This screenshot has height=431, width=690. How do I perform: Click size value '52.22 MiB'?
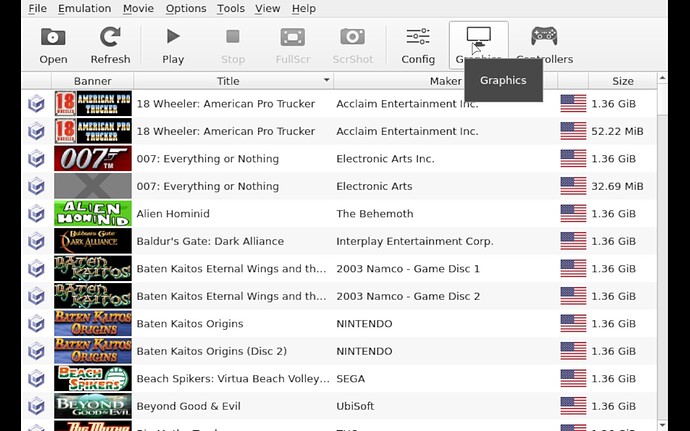[617, 131]
